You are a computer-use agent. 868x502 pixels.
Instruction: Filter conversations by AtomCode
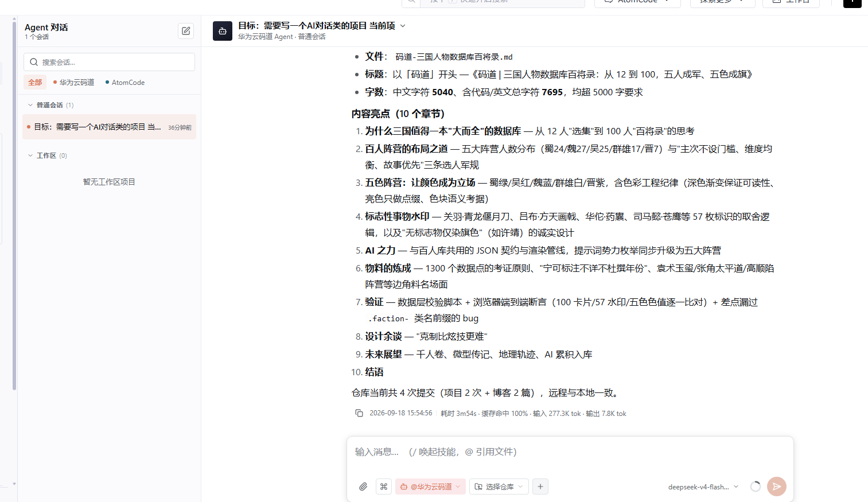[x=125, y=82]
